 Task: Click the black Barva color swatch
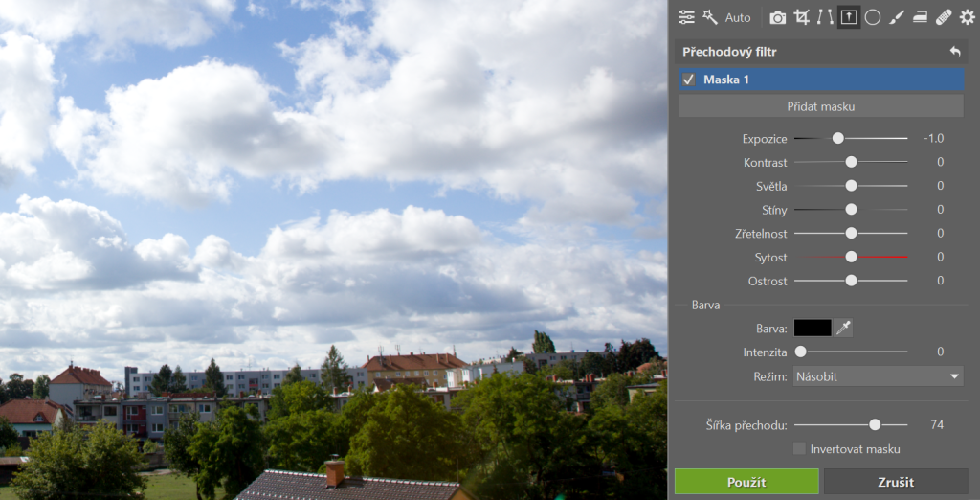813,329
